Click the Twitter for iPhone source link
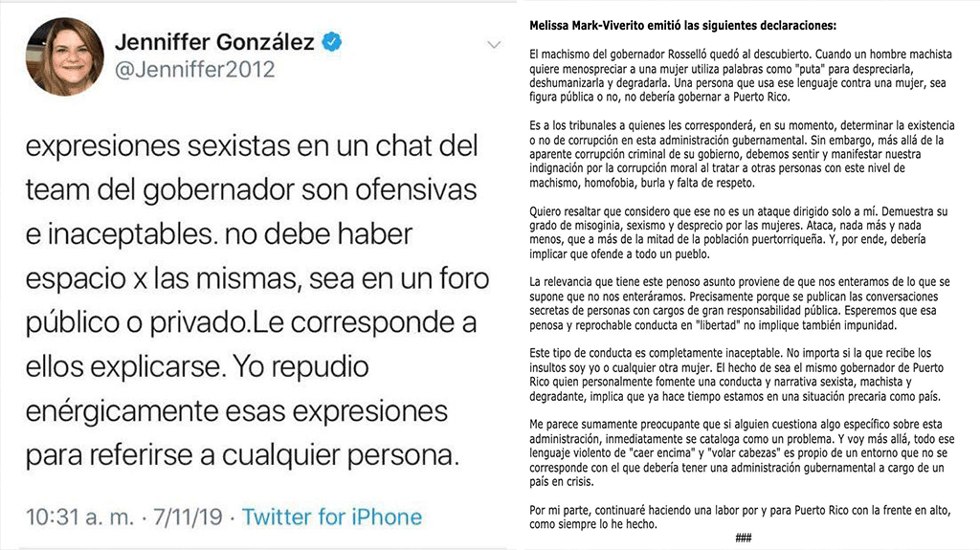This screenshot has width=980, height=550. [x=331, y=517]
